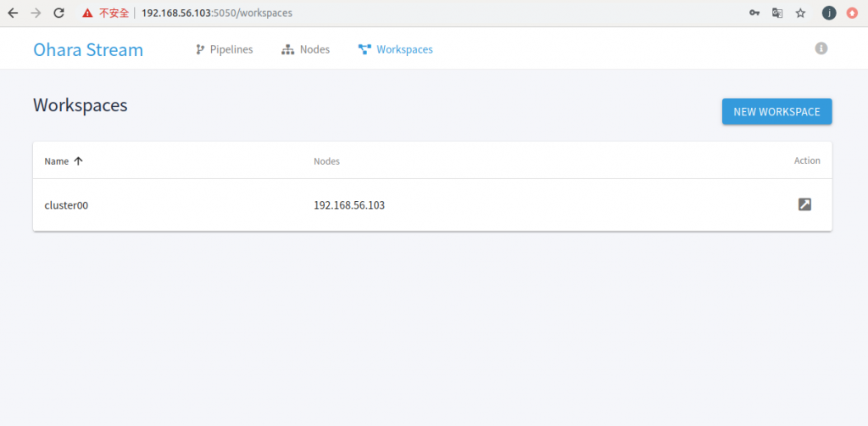868x426 pixels.
Task: Click the Pipelines branch icon
Action: 200,49
